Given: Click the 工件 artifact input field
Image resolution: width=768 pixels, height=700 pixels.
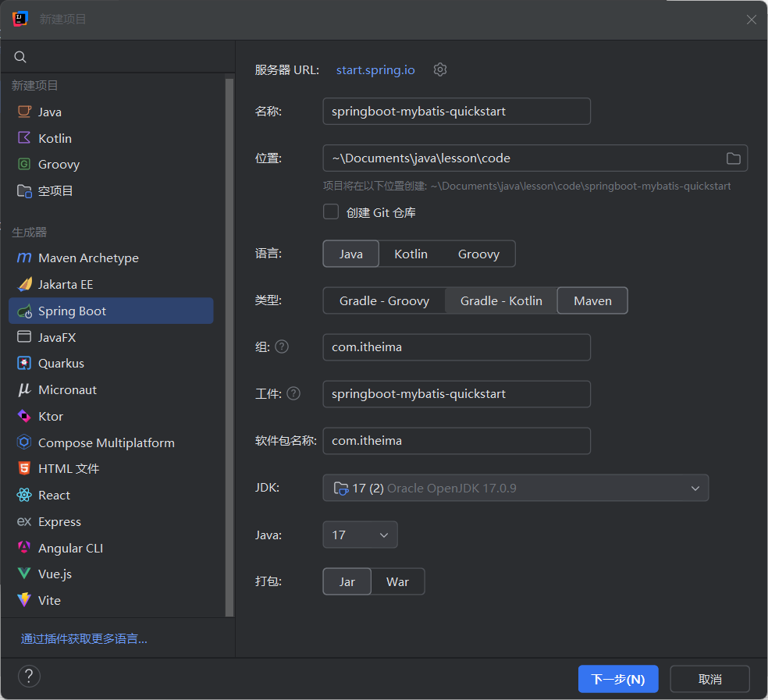Looking at the screenshot, I should [457, 393].
